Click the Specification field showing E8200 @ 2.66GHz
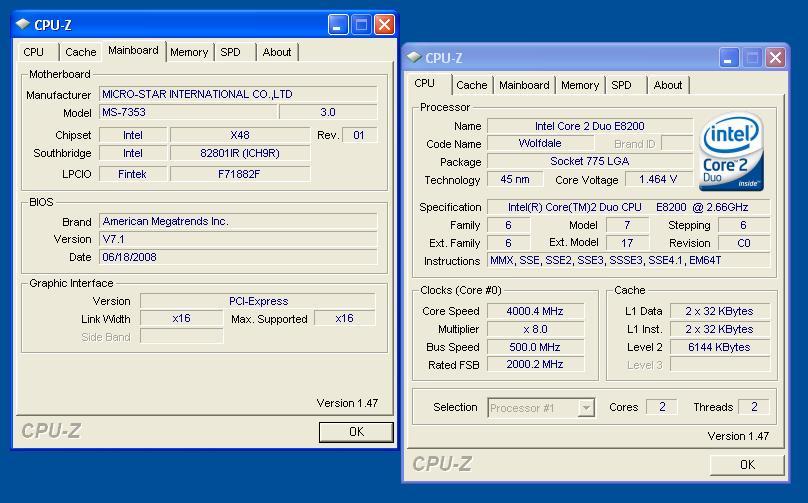Viewport: 808px width, 503px height. [629, 207]
